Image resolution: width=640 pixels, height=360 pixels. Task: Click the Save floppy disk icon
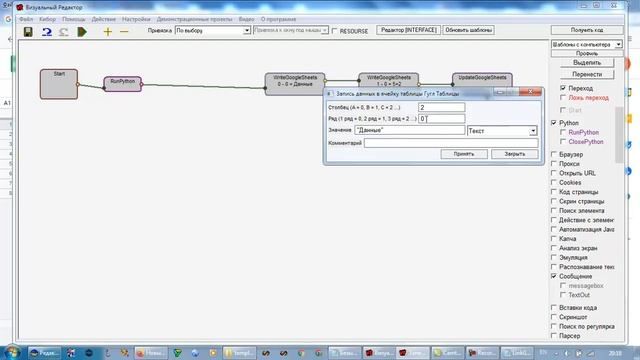coord(28,31)
